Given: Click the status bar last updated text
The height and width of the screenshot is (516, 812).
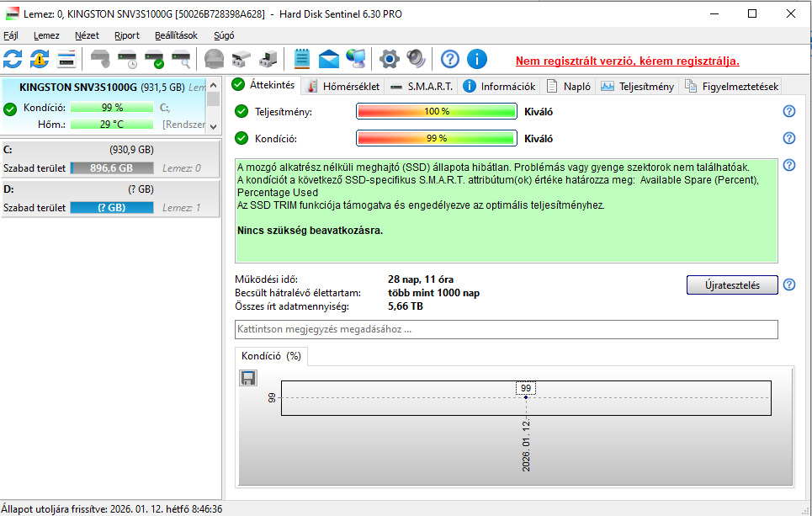Looking at the screenshot, I should 111,509.
